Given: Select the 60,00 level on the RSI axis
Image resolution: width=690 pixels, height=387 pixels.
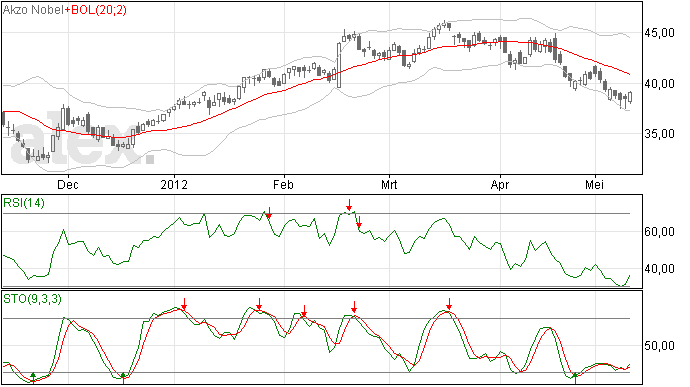Looking at the screenshot, I should [660, 232].
